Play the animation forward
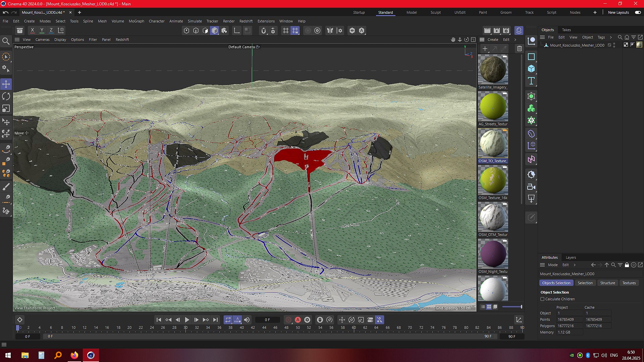This screenshot has height=362, width=644. pyautogui.click(x=187, y=320)
